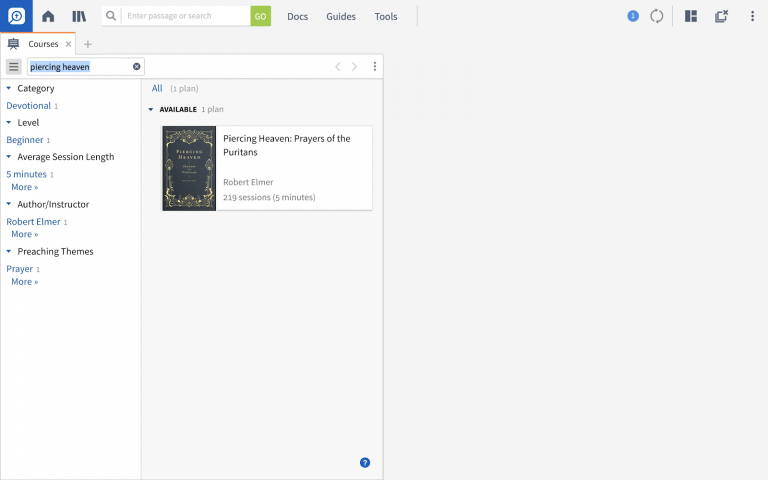Click the close all panels icon
The height and width of the screenshot is (480, 768).
coord(721,16)
